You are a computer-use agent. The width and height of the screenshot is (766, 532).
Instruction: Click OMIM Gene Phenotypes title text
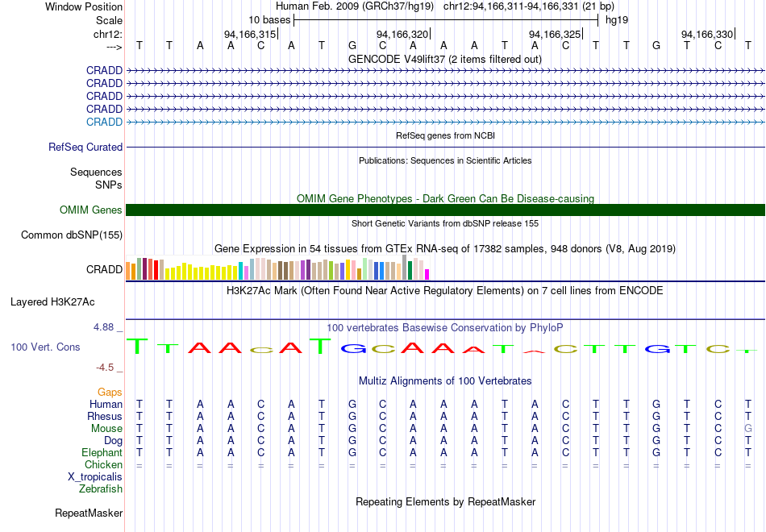[445, 198]
